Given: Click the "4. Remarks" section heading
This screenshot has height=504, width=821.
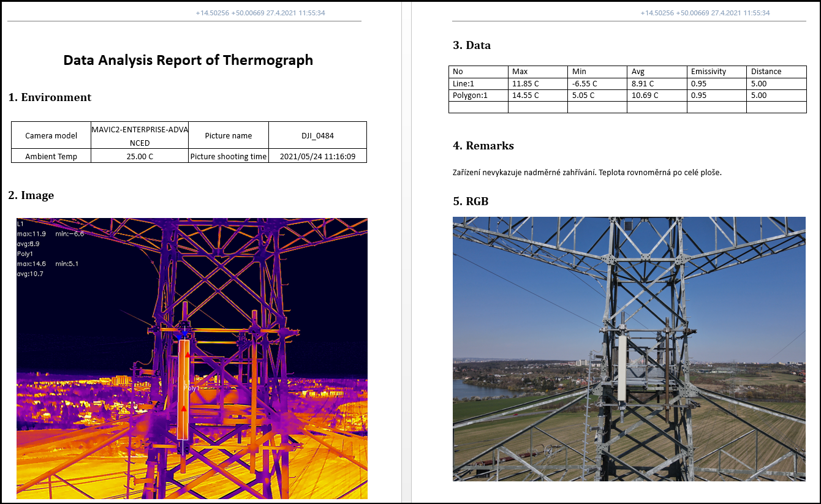Looking at the screenshot, I should (483, 146).
